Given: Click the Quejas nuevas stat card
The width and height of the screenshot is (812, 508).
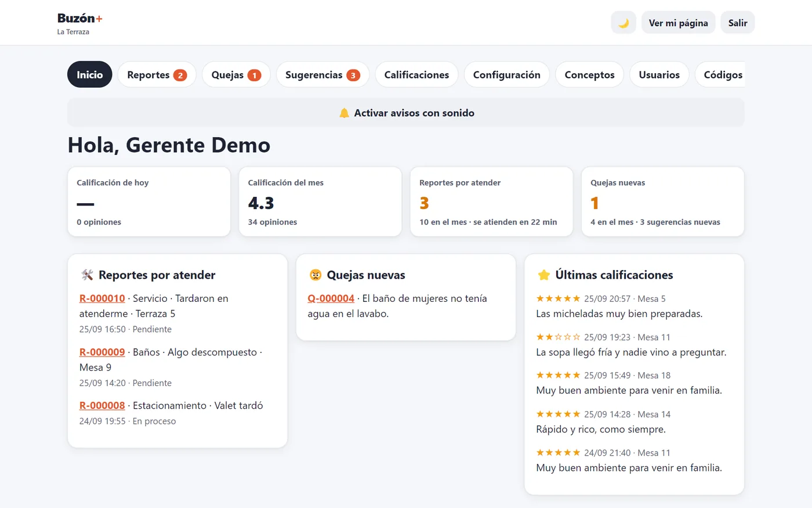Looking at the screenshot, I should 662,202.
